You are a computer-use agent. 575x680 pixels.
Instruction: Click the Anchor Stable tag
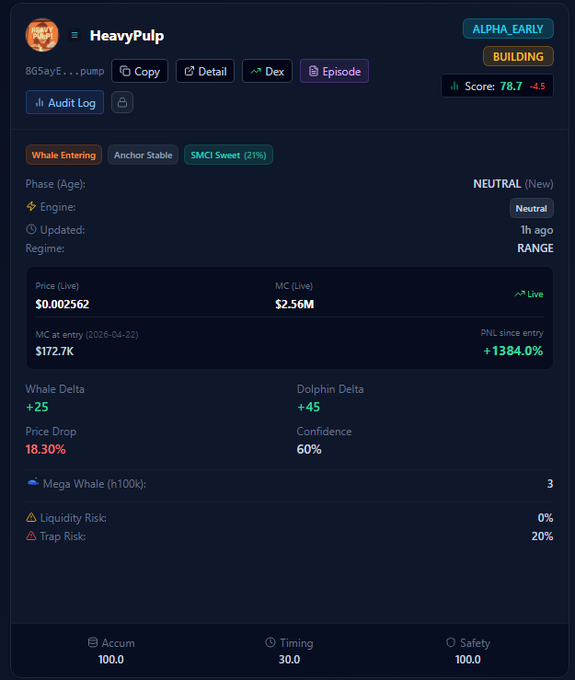143,155
